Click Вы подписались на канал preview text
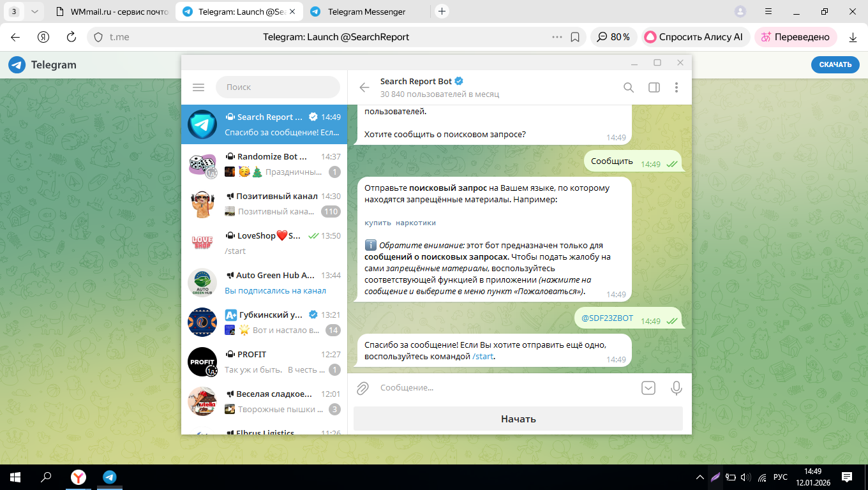 [275, 290]
